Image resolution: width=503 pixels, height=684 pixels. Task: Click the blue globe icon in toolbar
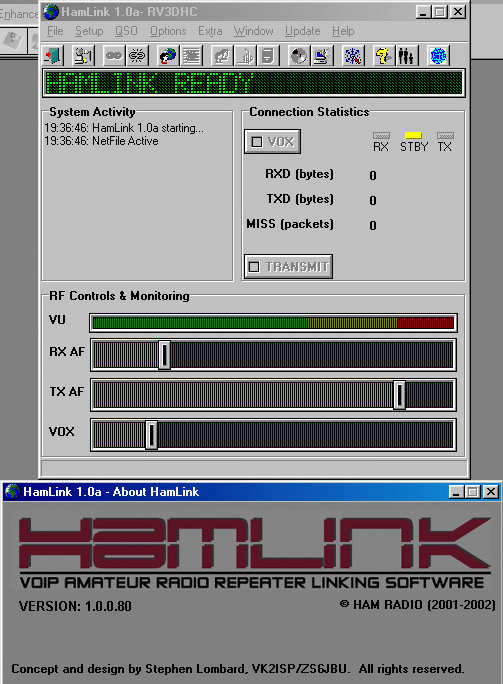(x=438, y=56)
